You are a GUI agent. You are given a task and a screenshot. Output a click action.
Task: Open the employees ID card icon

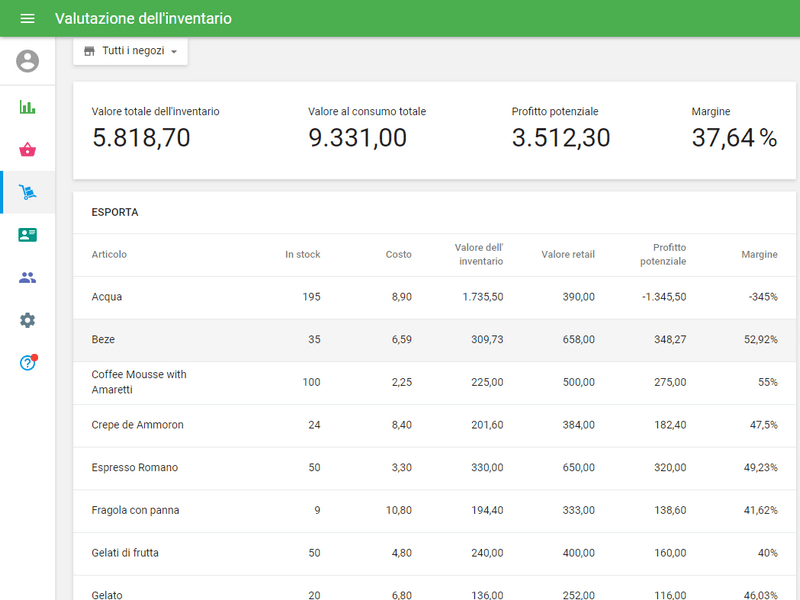click(27, 235)
